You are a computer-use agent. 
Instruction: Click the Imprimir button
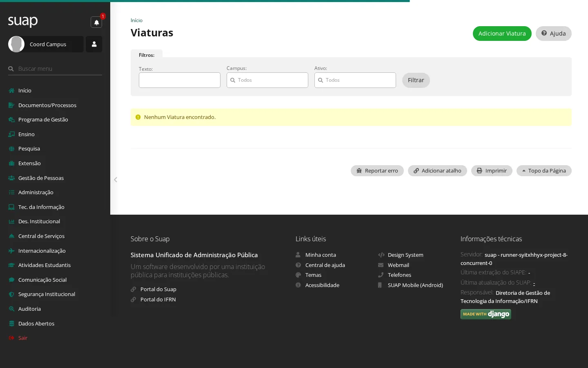tap(492, 171)
